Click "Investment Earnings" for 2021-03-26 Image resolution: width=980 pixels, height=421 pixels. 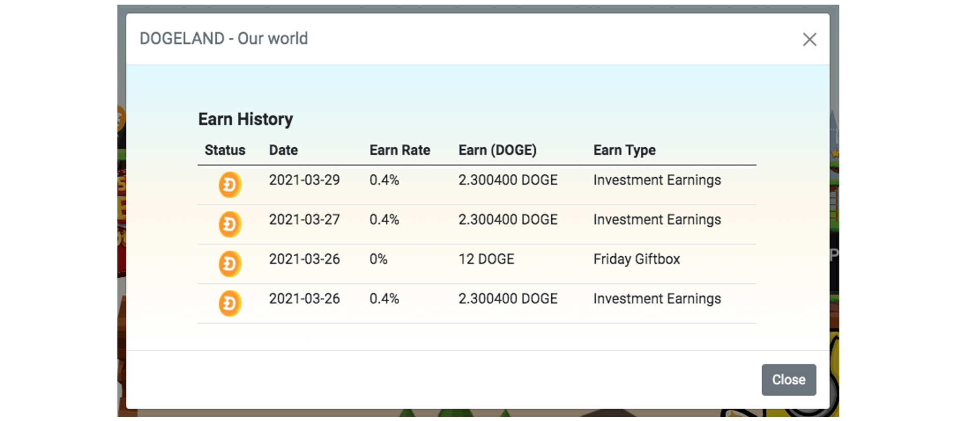(657, 299)
